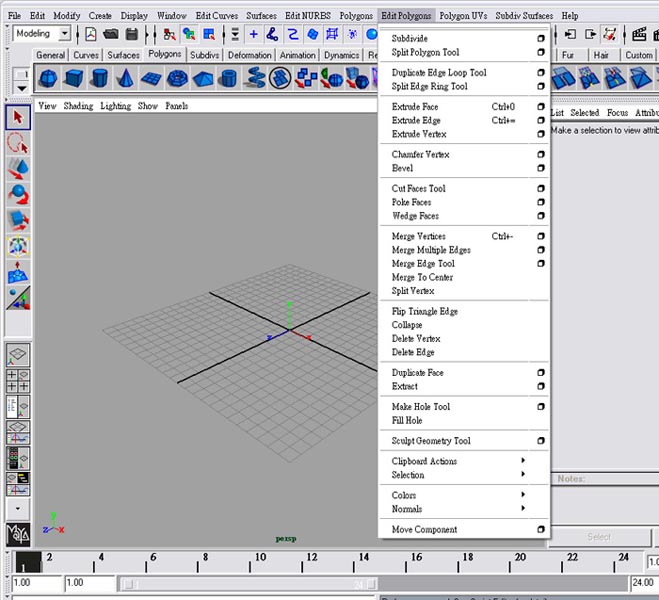Open the Modeling menu set dropdown

(x=64, y=33)
